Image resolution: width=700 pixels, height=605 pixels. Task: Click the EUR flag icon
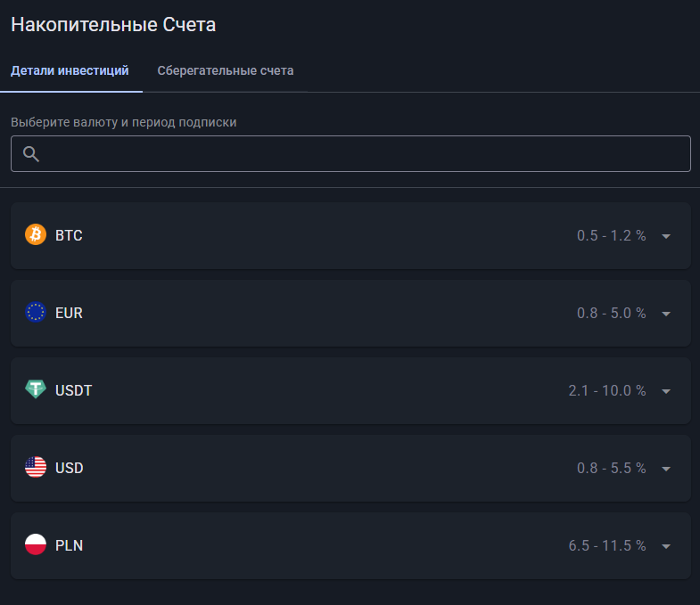pos(36,313)
